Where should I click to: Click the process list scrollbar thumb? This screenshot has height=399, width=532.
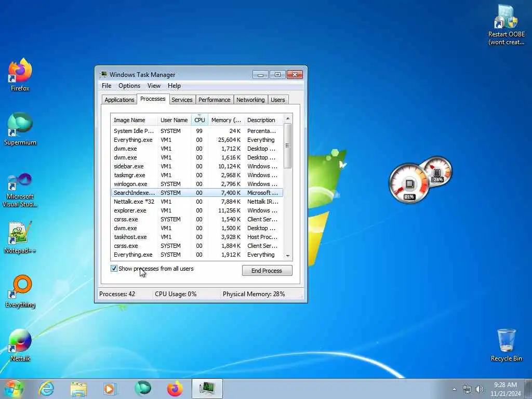[288, 146]
